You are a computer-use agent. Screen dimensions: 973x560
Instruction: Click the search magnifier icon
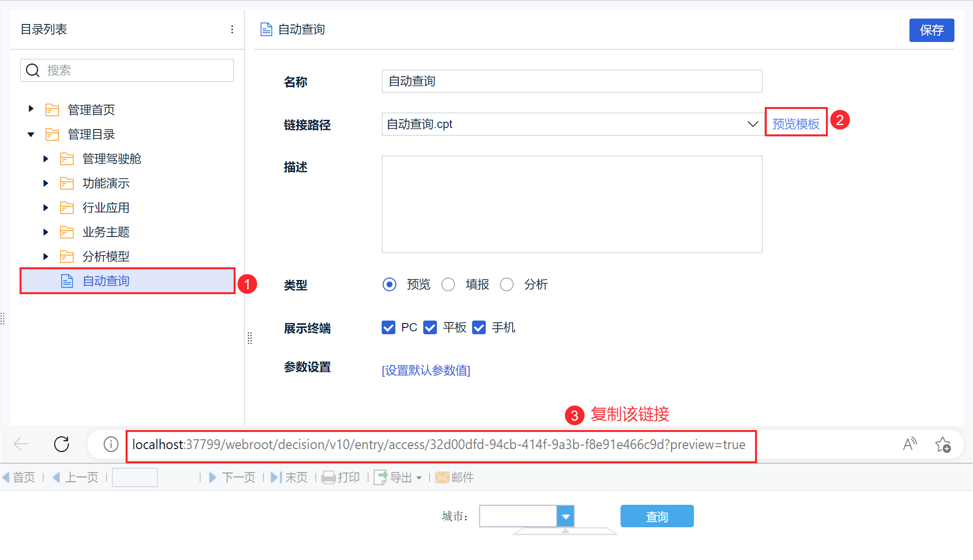click(x=33, y=70)
